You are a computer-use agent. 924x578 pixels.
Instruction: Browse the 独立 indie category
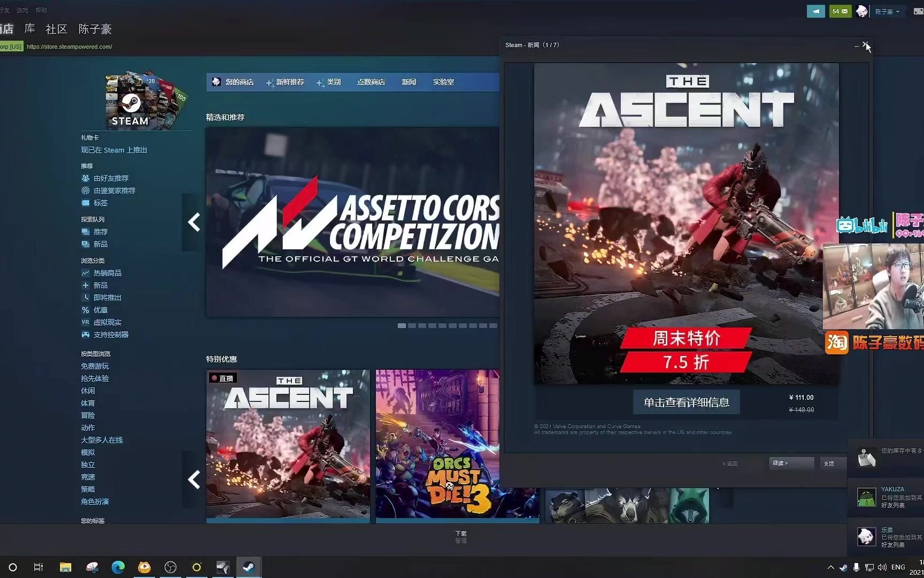88,465
